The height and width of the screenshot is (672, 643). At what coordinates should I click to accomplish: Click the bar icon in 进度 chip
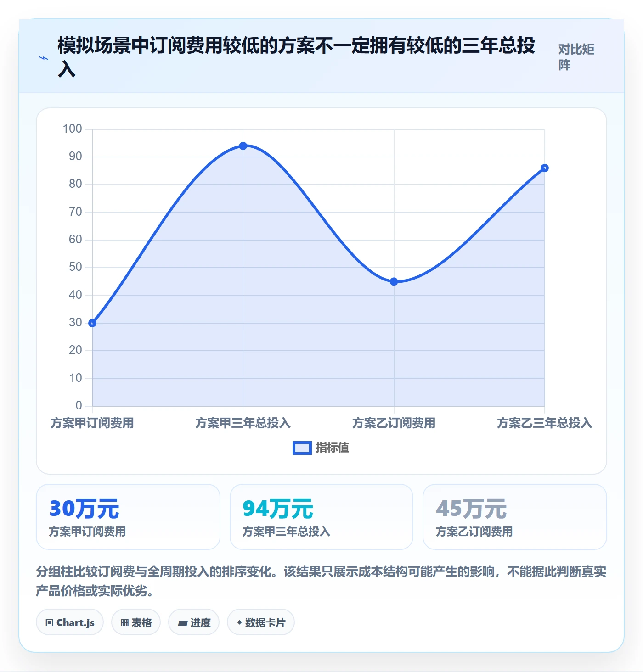[182, 623]
